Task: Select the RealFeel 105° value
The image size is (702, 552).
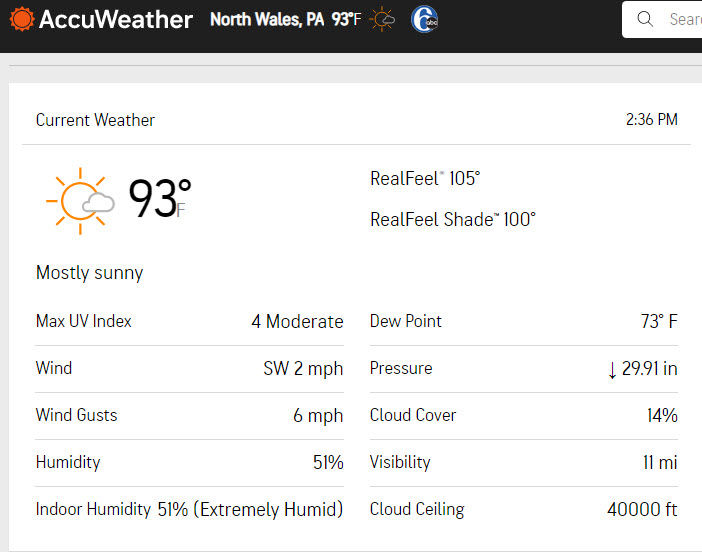Action: 425,178
